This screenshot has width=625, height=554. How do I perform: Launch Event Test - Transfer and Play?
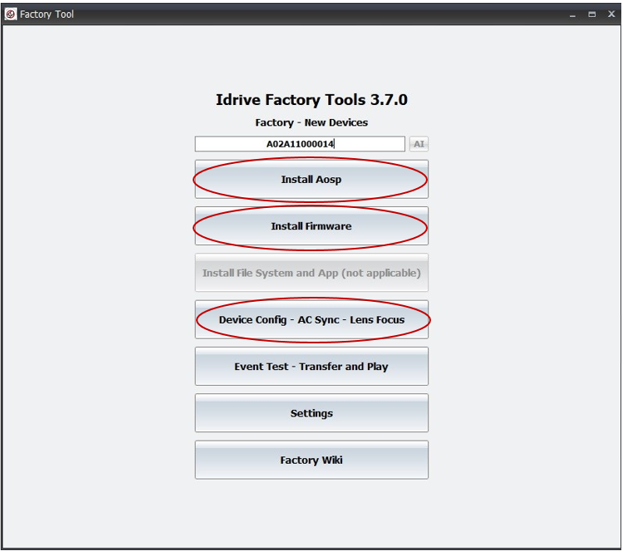tap(312, 366)
